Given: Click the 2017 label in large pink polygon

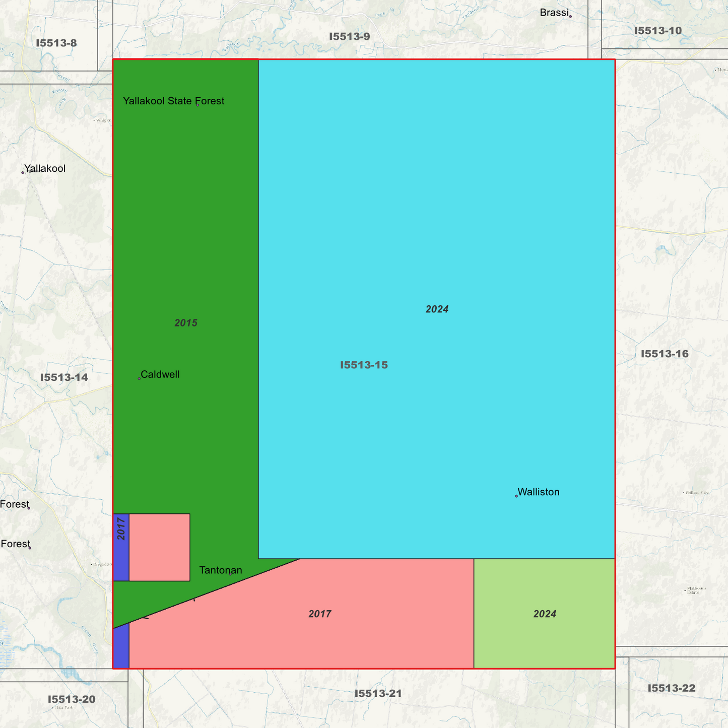Looking at the screenshot, I should [320, 614].
